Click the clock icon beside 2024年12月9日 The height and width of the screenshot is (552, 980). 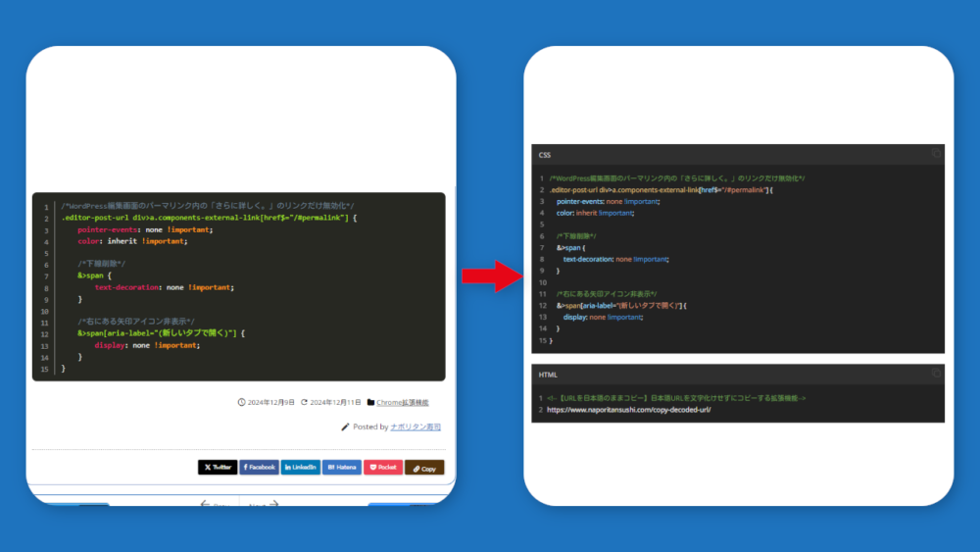point(241,403)
